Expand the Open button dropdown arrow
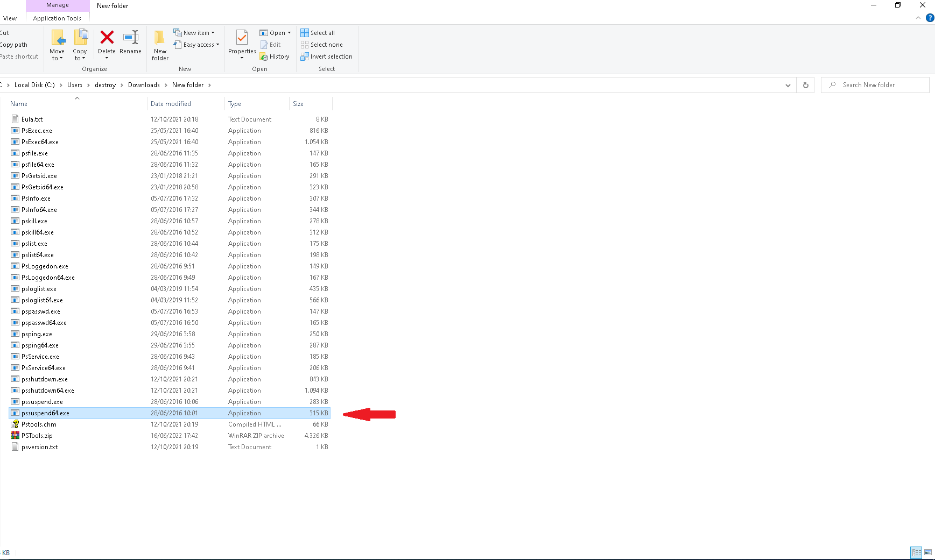The image size is (935, 560). click(289, 33)
